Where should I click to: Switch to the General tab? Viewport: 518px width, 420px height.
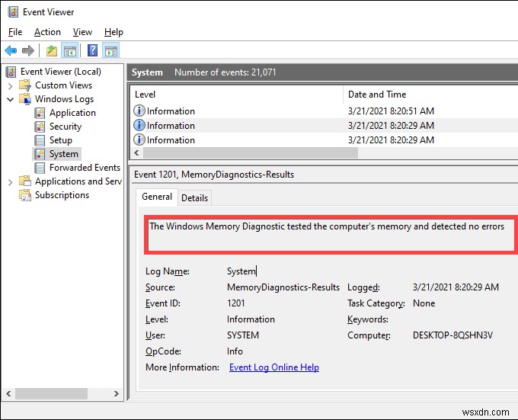157,197
